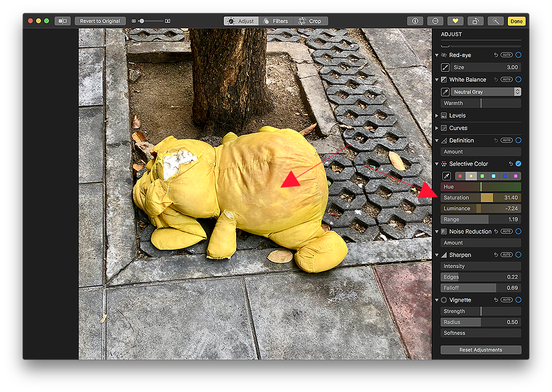Screen dimensions: 552x392
Task: Collapse the Vignette section triangle
Action: tap(437, 301)
